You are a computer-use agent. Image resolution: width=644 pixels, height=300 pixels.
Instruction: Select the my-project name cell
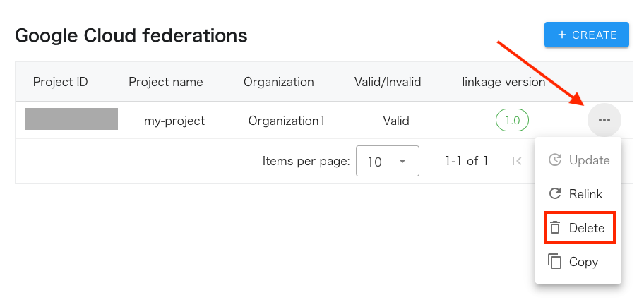coord(174,121)
